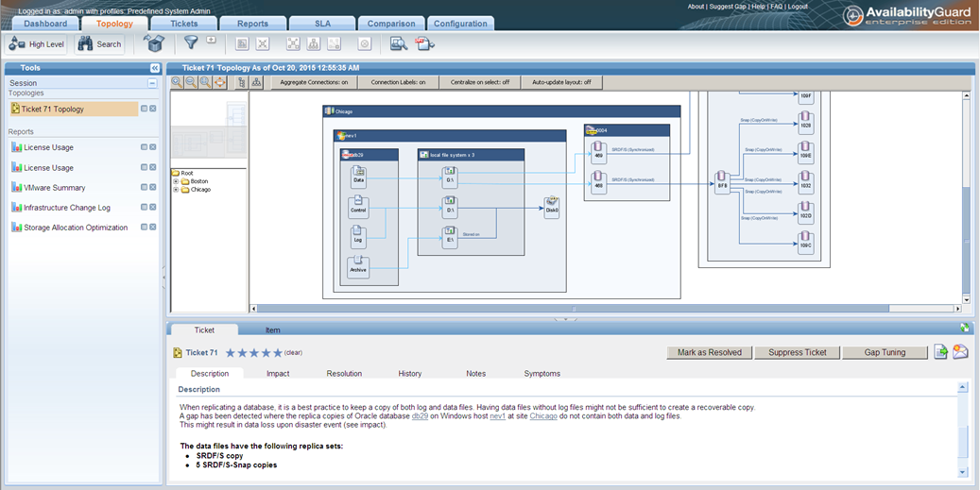Click the open box package icon

153,43
